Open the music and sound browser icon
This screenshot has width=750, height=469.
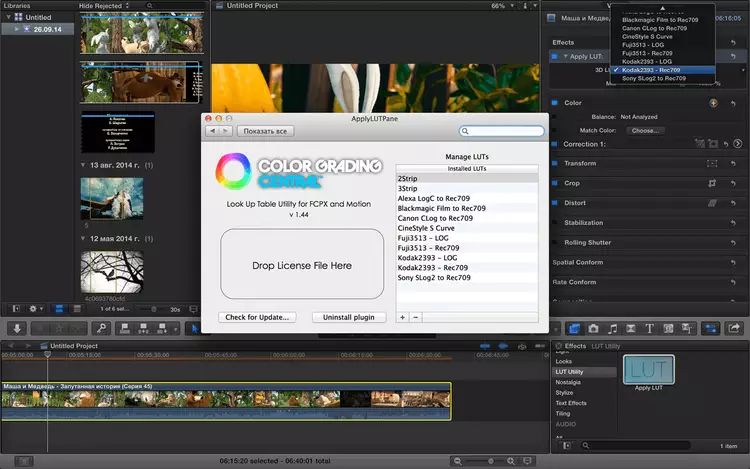click(612, 328)
